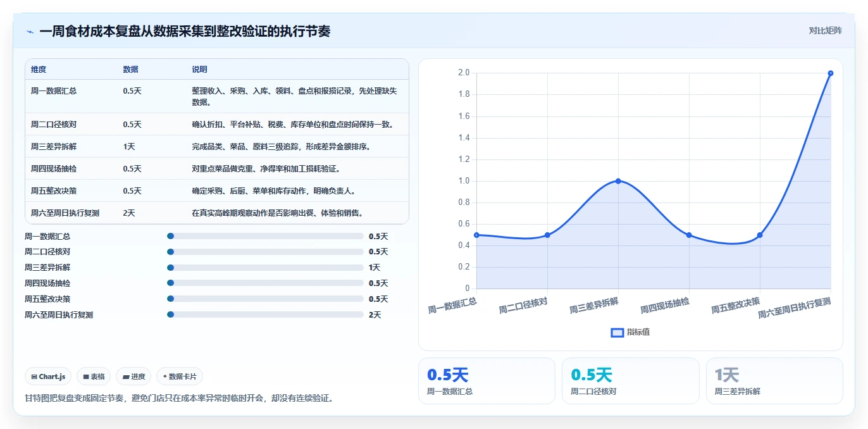Click the 进度 tag chip
Viewport: 868px width, 429px height.
133,376
